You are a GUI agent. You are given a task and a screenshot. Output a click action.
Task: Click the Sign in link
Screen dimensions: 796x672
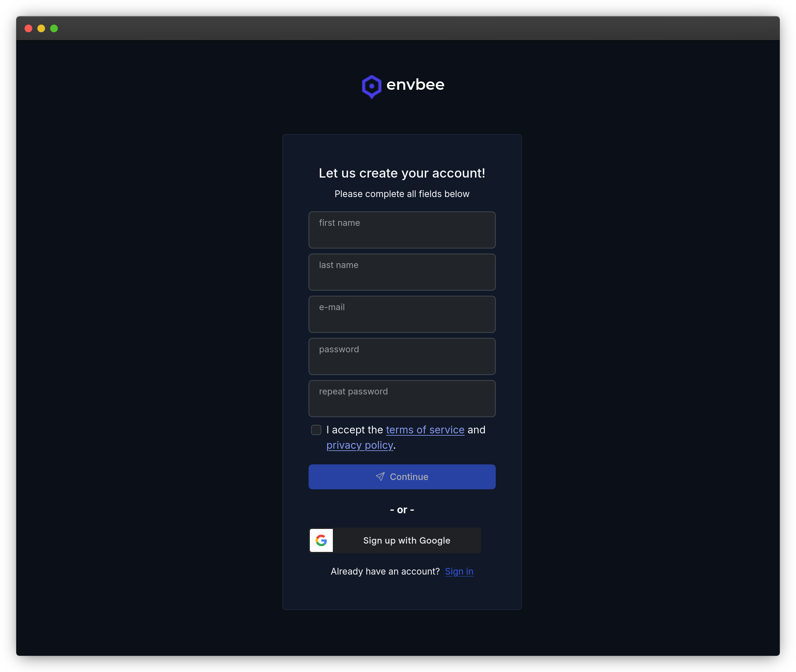(x=459, y=571)
